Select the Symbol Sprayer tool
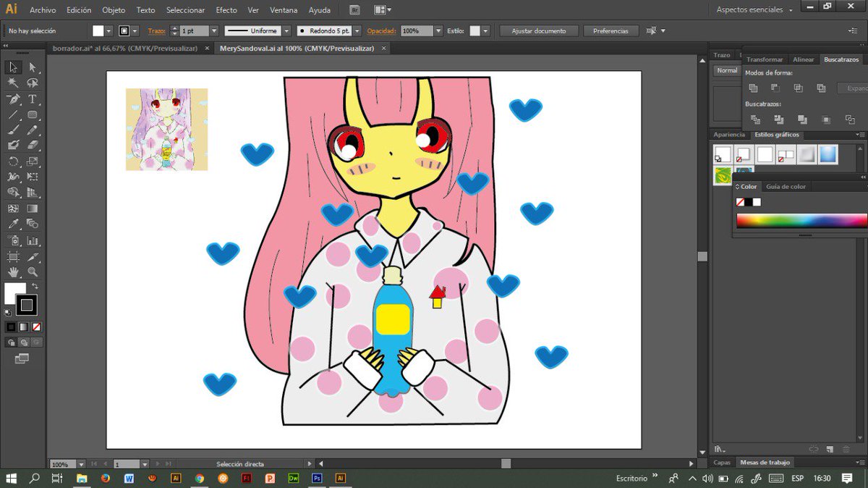 [x=13, y=240]
